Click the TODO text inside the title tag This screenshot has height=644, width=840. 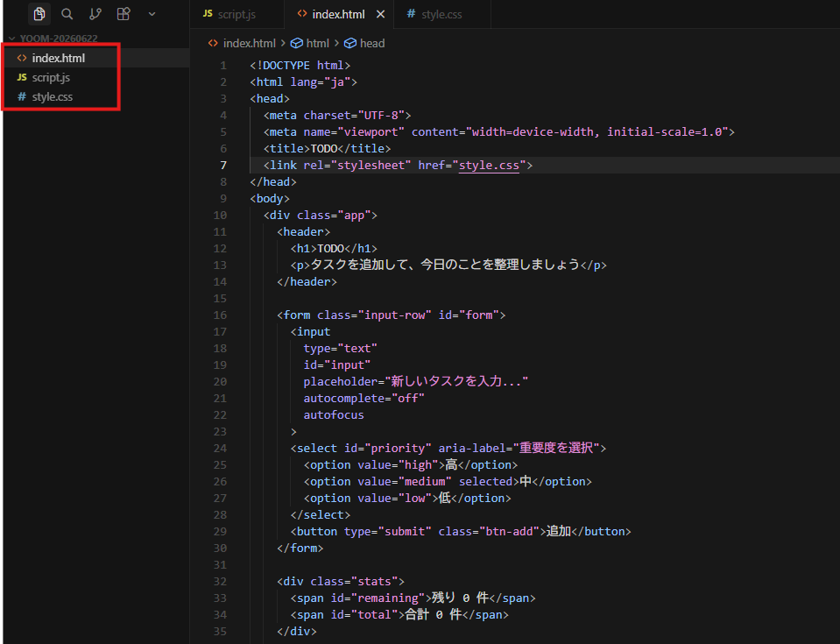(323, 148)
